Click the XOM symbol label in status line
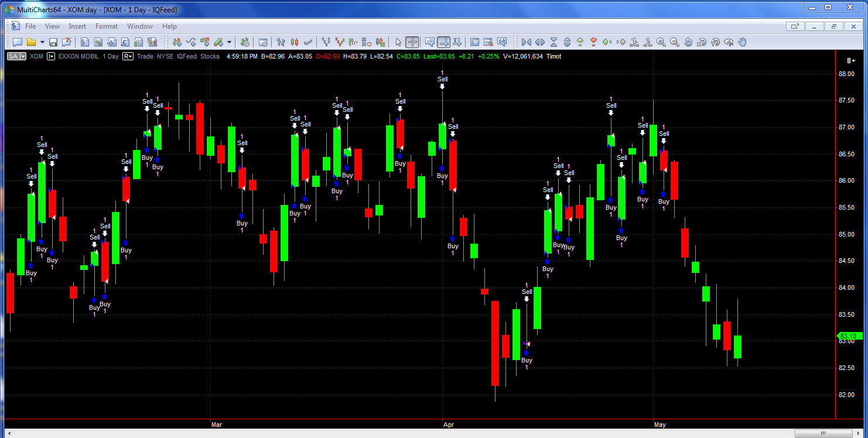Image resolution: width=868 pixels, height=438 pixels. [x=36, y=56]
